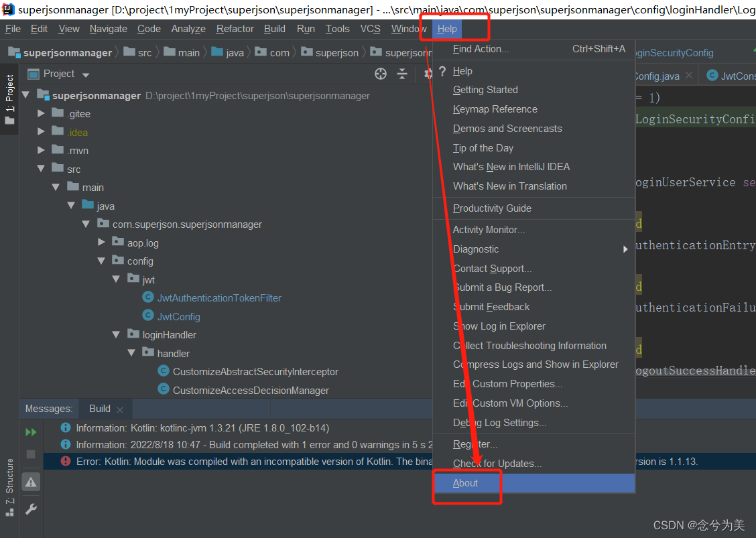Click the rerun build green arrows icon
Image resolution: width=756 pixels, height=538 pixels.
pos(31,432)
